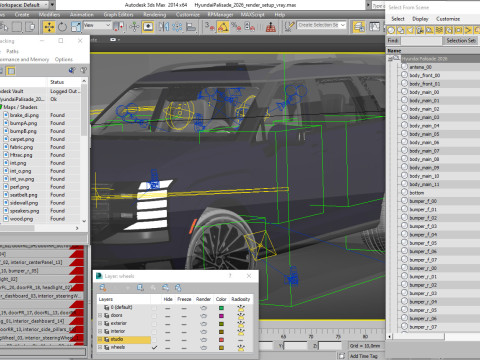
Task: Toggle Display Cameras filter in Select From Scene
Action: pos(420,30)
